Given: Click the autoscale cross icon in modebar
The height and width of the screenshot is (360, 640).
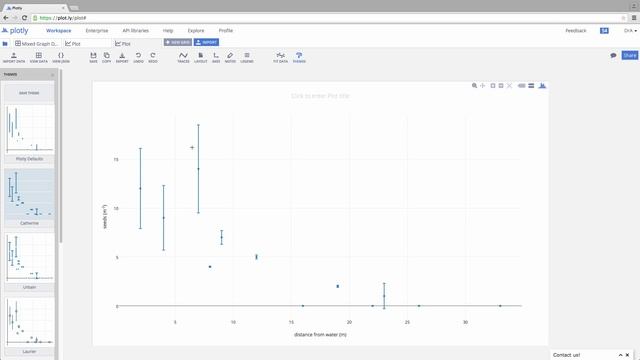Looking at the screenshot, I should (x=509, y=86).
